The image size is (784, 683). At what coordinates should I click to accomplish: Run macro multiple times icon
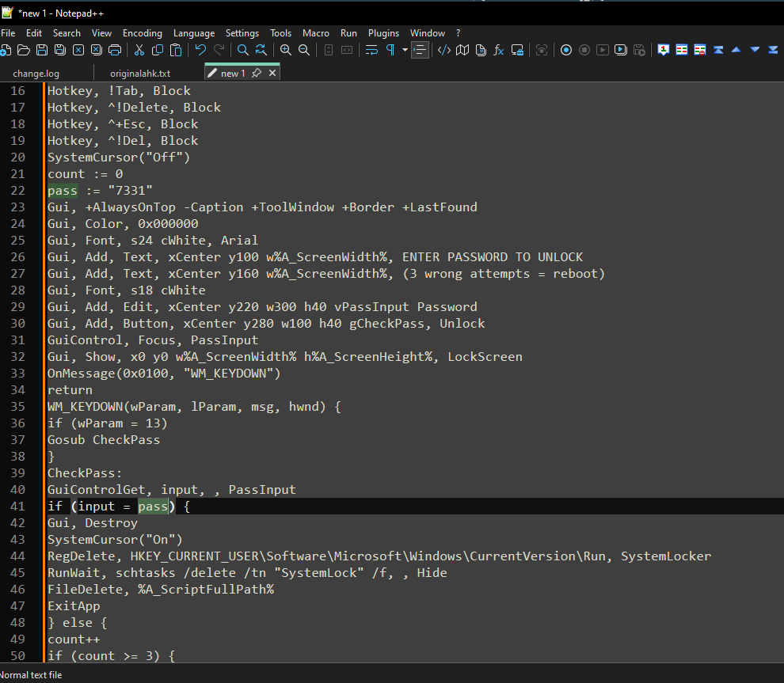click(621, 50)
